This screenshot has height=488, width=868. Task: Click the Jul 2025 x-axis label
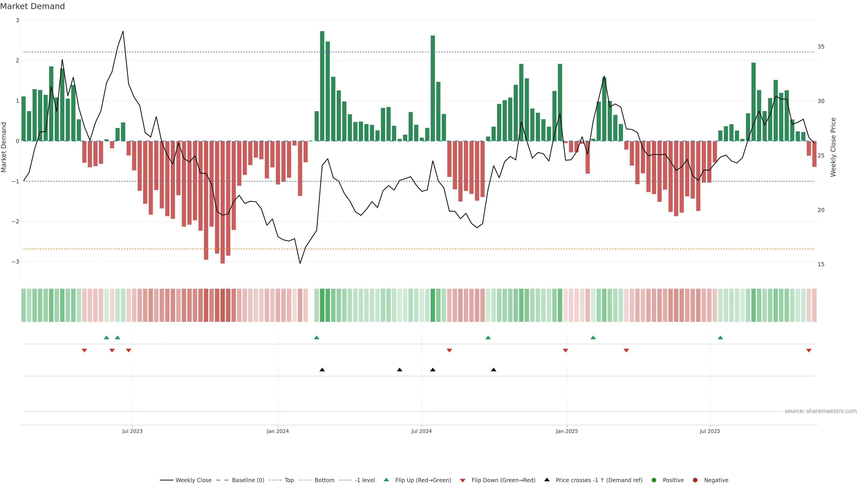[x=710, y=431]
